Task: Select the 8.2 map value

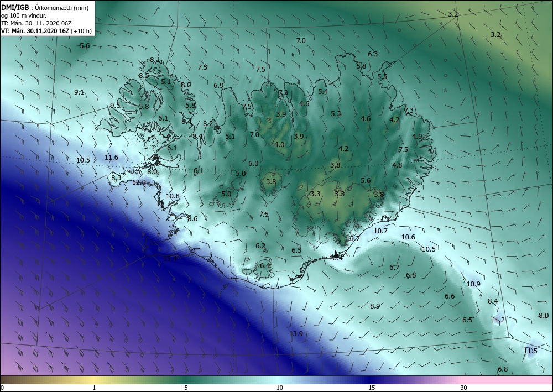Action: point(208,123)
